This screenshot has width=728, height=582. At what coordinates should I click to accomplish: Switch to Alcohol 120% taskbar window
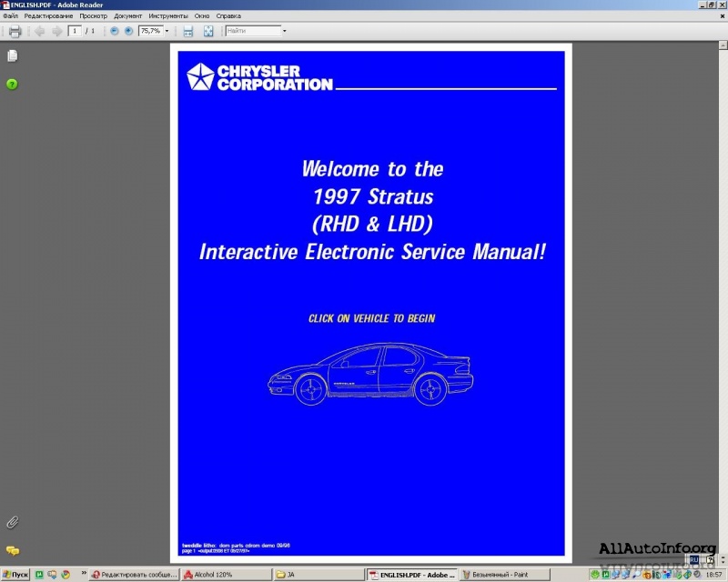tap(226, 575)
